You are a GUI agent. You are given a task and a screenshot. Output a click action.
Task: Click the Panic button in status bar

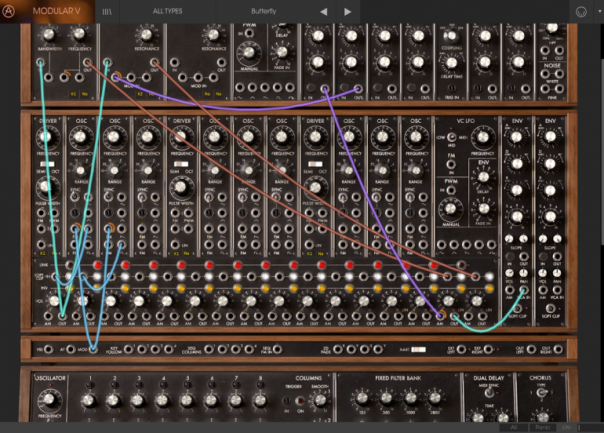(x=543, y=427)
